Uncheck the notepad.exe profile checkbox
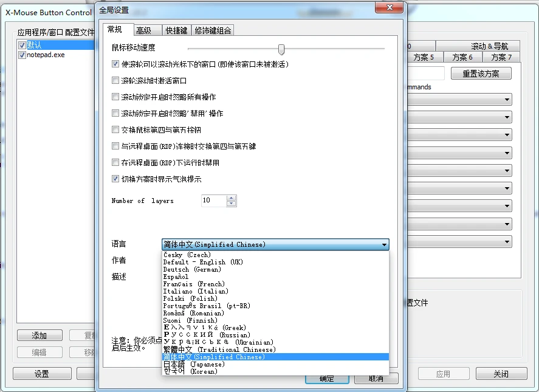The width and height of the screenshot is (539, 392). click(22, 55)
